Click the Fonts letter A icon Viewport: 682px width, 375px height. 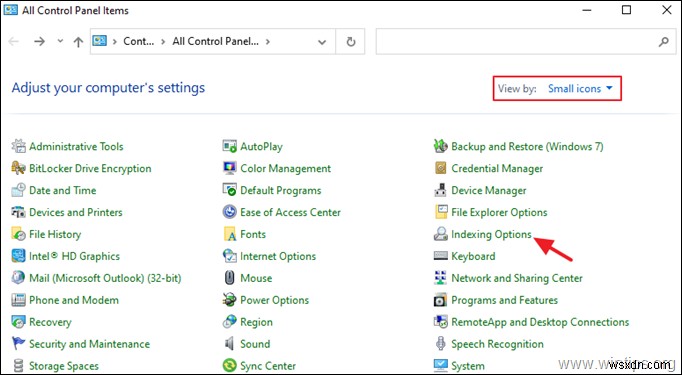pyautogui.click(x=229, y=234)
